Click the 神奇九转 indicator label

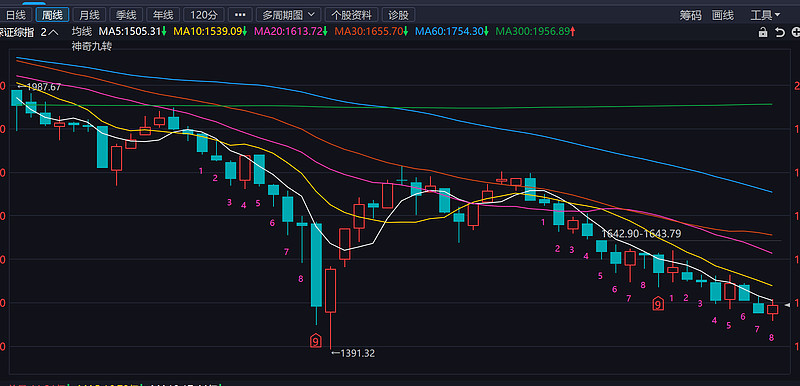tap(91, 46)
